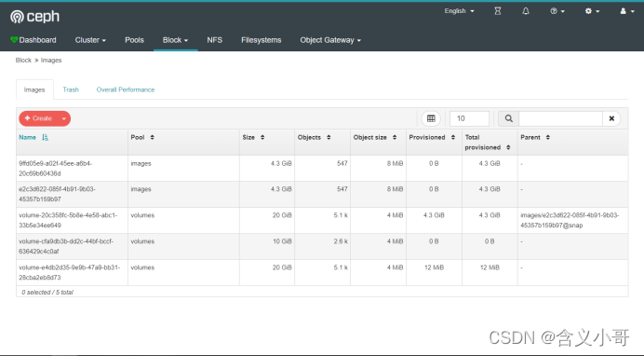Screen dimensions: 644x356
Task: Go to Dashboard
Action: click(x=34, y=40)
